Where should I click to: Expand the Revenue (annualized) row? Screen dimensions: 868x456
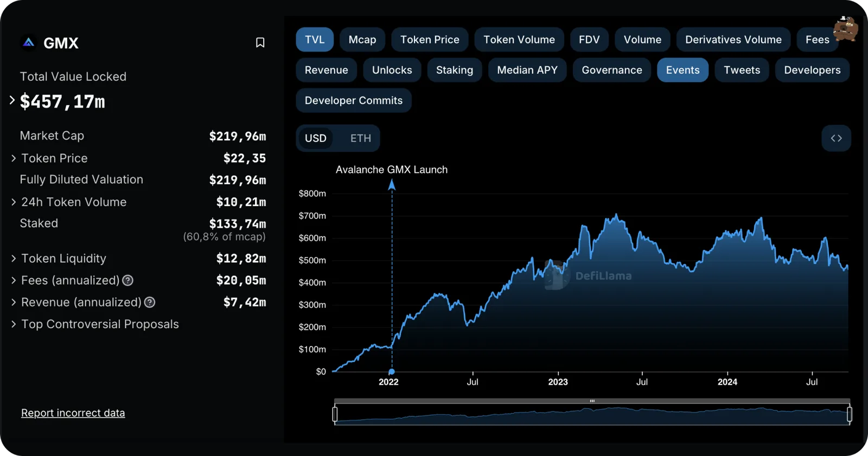pyautogui.click(x=14, y=303)
